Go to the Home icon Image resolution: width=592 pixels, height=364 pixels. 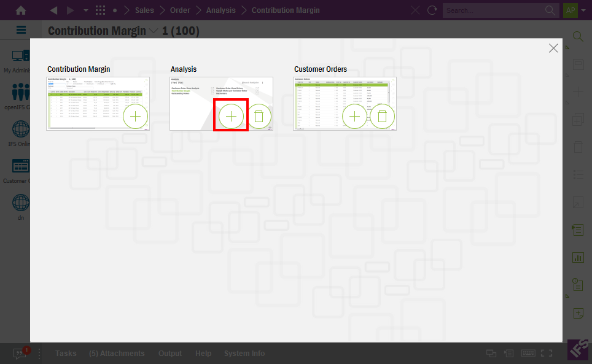tap(21, 10)
